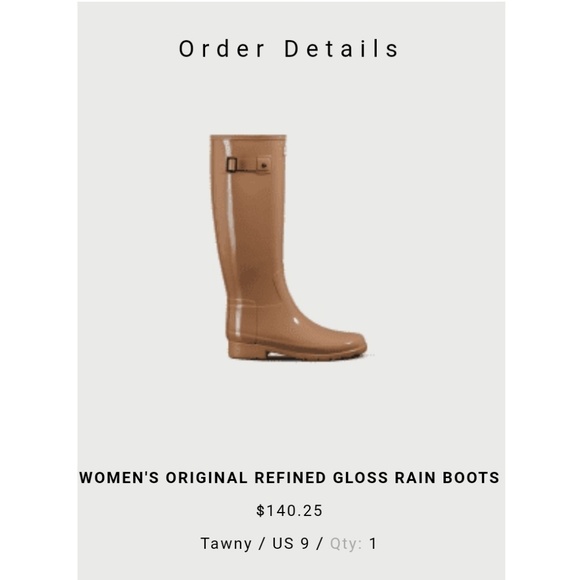The height and width of the screenshot is (580, 580).
Task: Click the buckle strap on the boot
Action: click(x=248, y=164)
